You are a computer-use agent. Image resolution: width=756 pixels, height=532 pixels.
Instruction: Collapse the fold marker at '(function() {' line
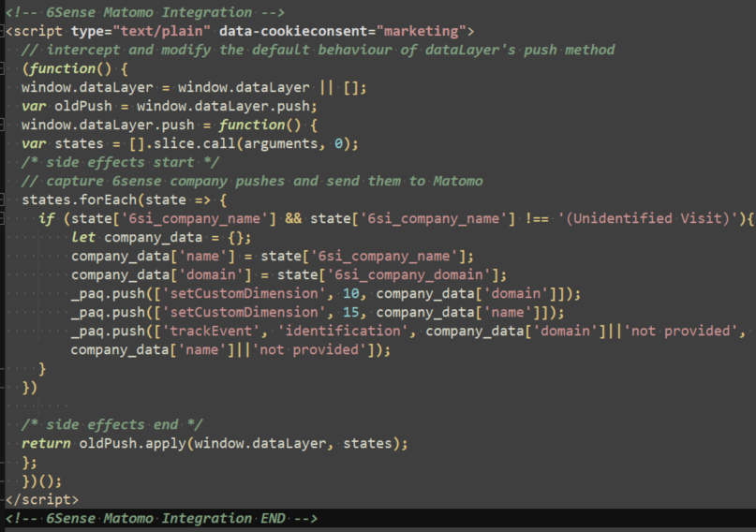pyautogui.click(x=2, y=69)
